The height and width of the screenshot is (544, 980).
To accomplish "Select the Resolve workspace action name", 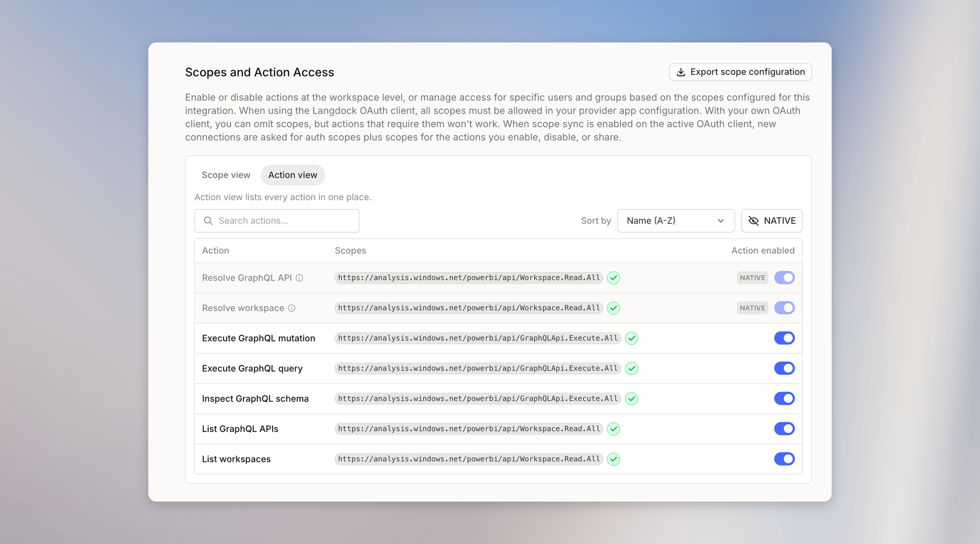I will click(x=243, y=308).
